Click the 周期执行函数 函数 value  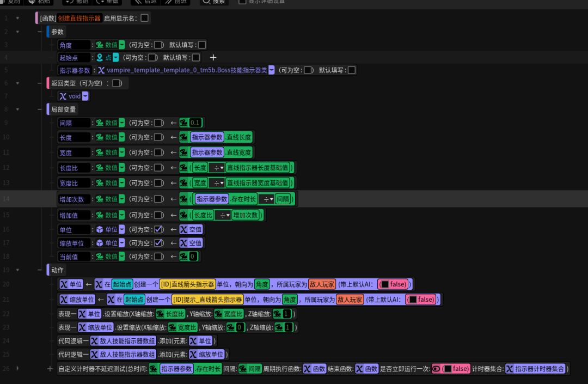pos(315,369)
